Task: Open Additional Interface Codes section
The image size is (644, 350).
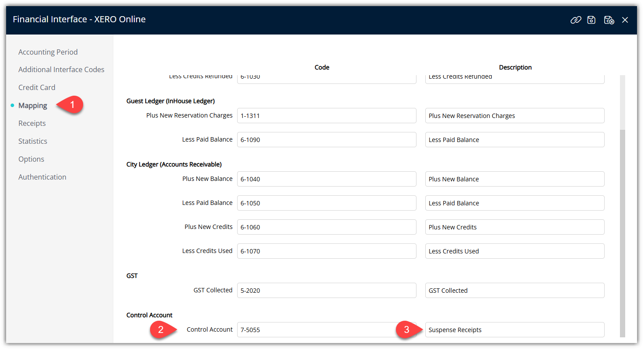Action: [x=61, y=69]
